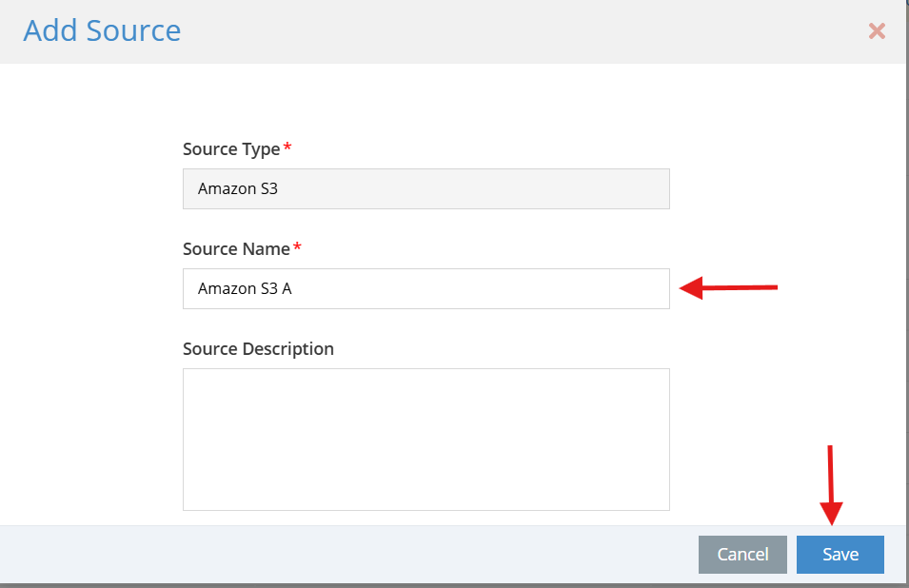This screenshot has height=588, width=909.
Task: Click the red arrow pointing down at Save
Action: [831, 485]
